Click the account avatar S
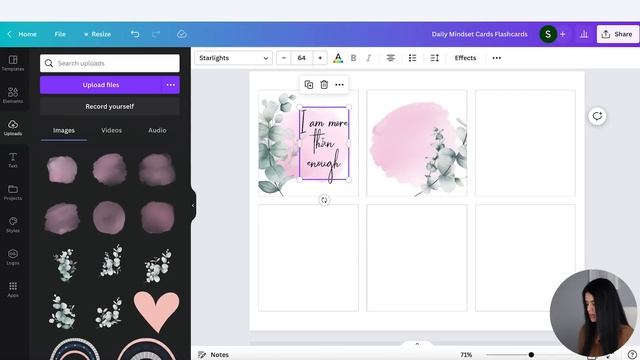 548,34
